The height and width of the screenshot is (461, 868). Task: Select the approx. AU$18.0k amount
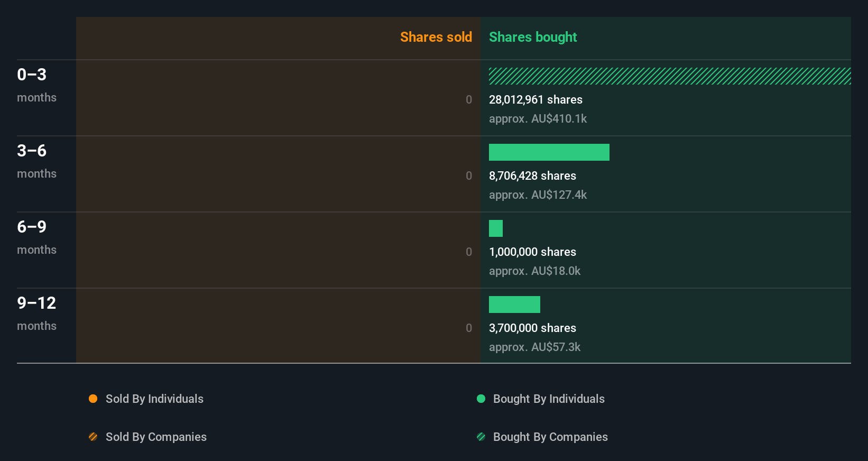(x=534, y=271)
